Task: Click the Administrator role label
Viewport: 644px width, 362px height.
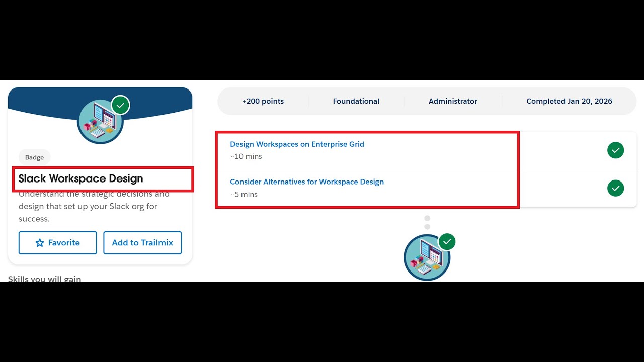Action: click(x=453, y=101)
